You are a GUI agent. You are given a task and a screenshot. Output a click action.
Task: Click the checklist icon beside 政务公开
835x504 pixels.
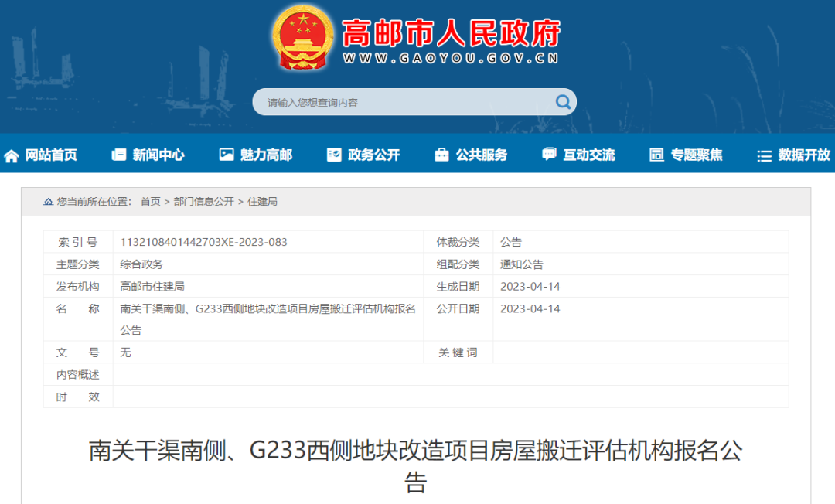[334, 155]
